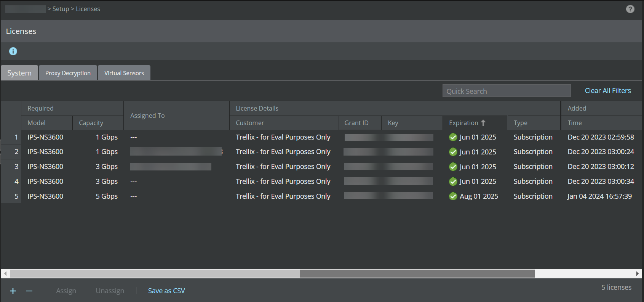Viewport: 644px width, 302px height.
Task: Click the Dec 20 2023 03:00:24 time cell
Action: (x=601, y=152)
